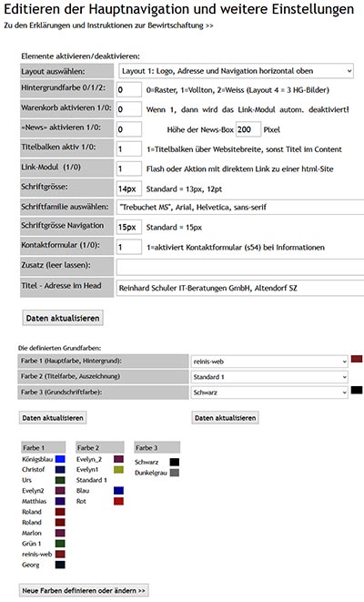Click the reinis-web color swatch in list
Screen dimensions: 364x602
point(60,554)
